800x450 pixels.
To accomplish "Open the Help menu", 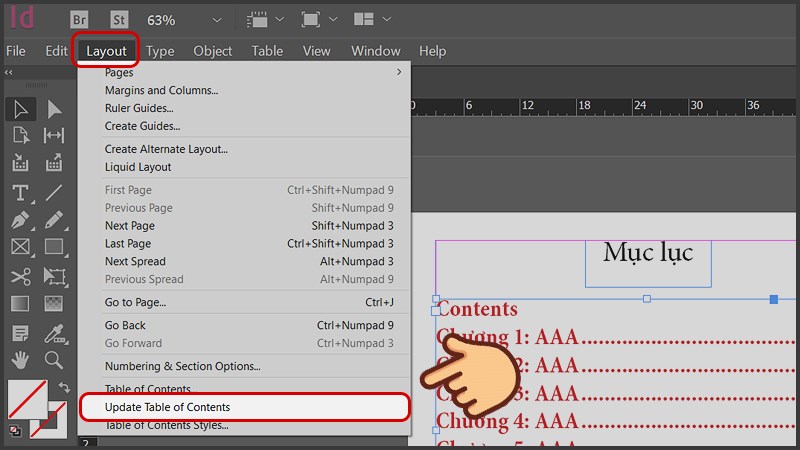I will (432, 51).
